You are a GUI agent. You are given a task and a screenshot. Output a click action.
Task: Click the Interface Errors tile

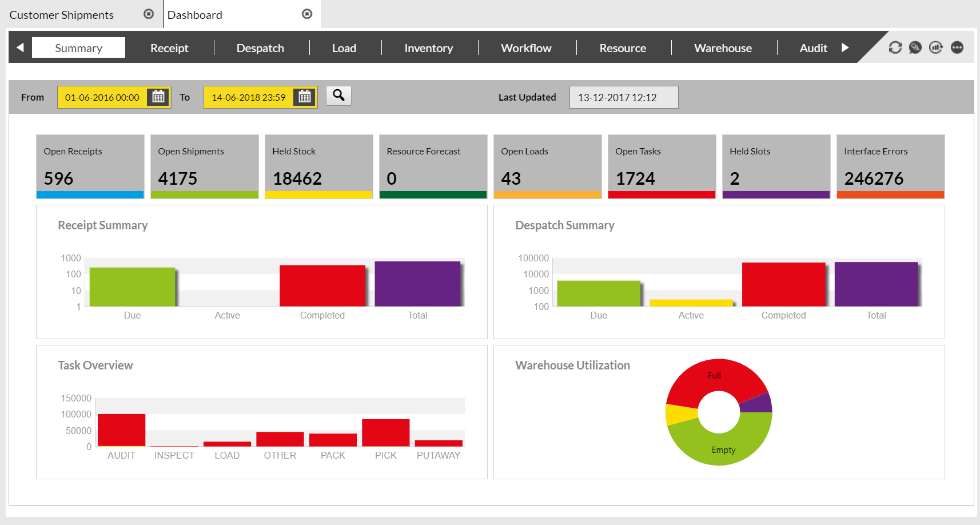(x=890, y=166)
